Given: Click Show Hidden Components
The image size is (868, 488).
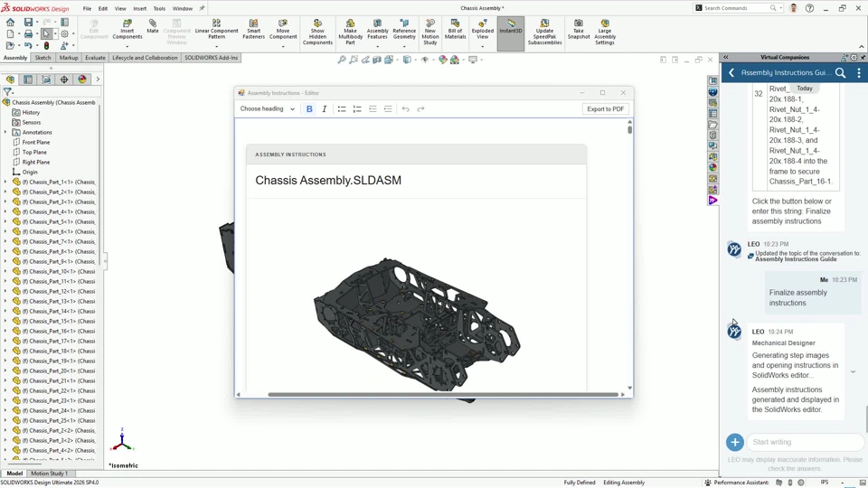Looking at the screenshot, I should pyautogui.click(x=317, y=33).
